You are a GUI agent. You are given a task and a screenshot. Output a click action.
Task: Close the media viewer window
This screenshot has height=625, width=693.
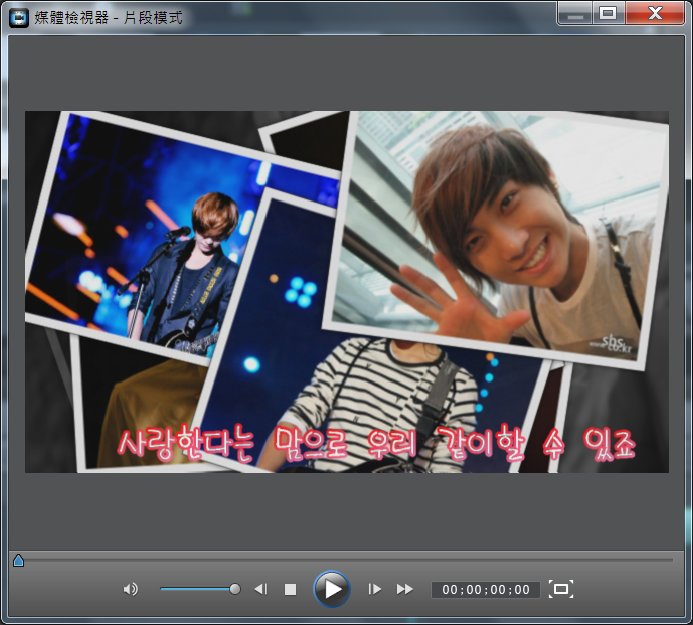tap(655, 13)
